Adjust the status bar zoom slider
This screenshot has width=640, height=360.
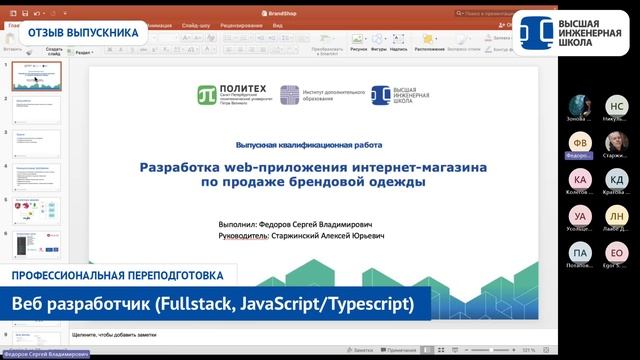[x=490, y=350]
